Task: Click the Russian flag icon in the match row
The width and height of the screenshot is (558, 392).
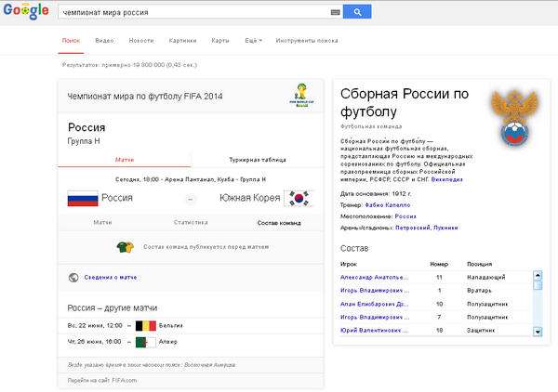Action: [83, 198]
